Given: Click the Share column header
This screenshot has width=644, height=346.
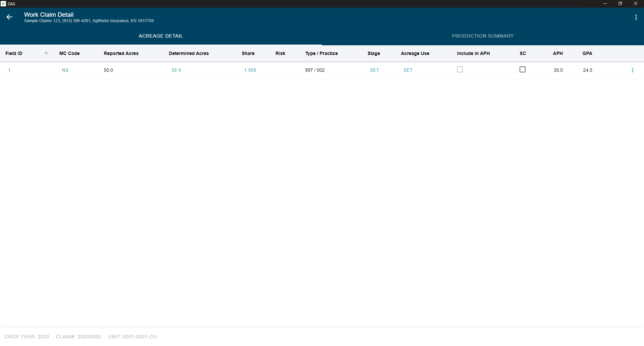Looking at the screenshot, I should coord(248,53).
